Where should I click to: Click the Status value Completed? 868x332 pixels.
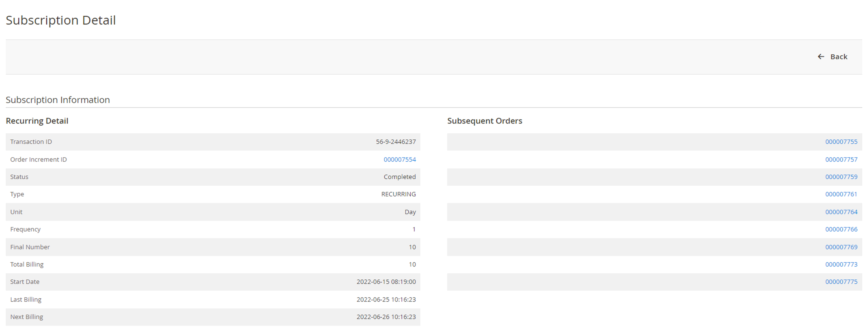click(399, 177)
